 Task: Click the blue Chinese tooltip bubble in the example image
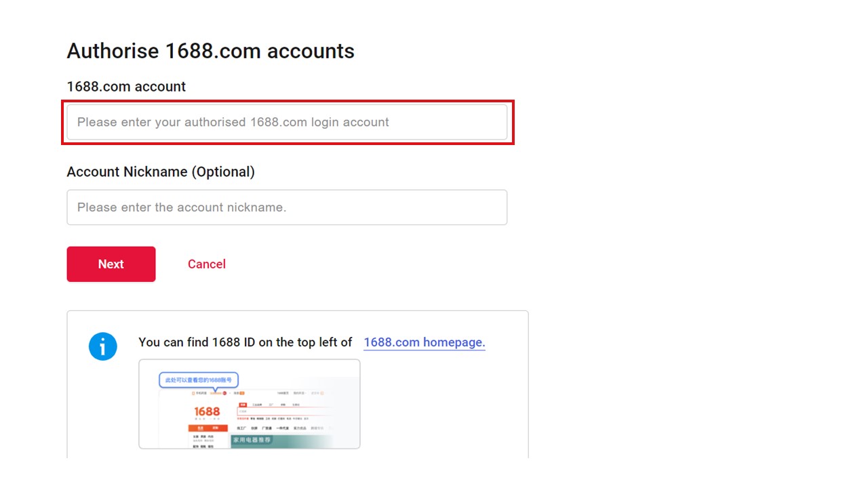coord(199,380)
